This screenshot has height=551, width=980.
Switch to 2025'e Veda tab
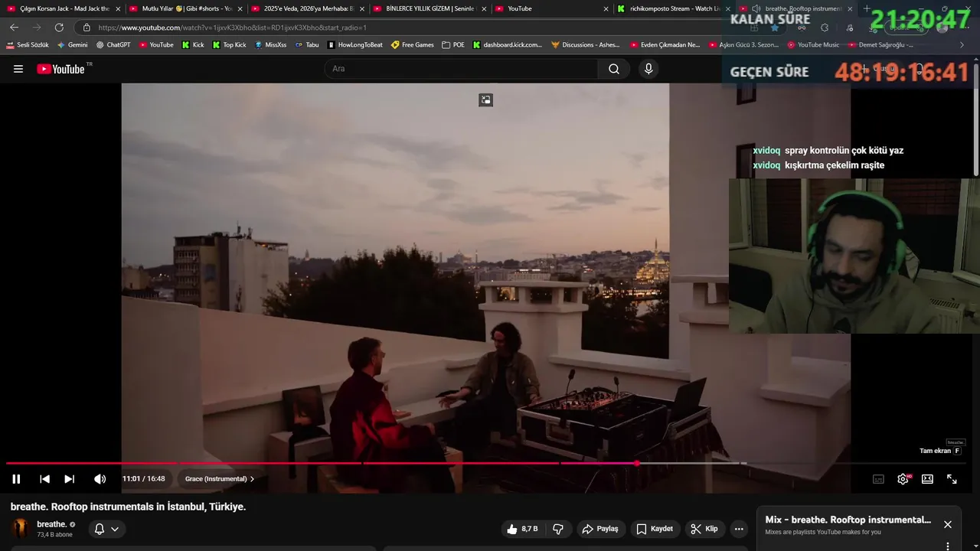309,8
